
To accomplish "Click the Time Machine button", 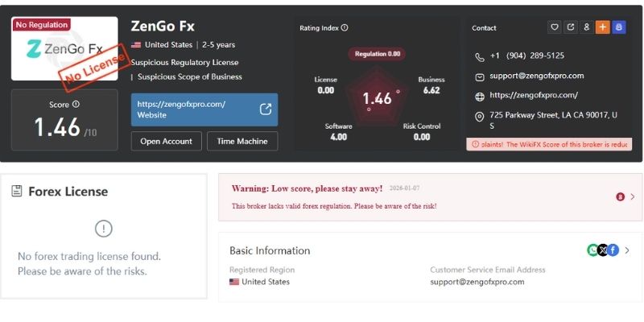I will pyautogui.click(x=242, y=142).
